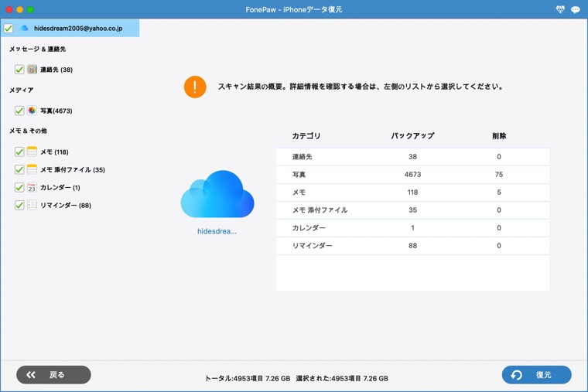Click the circular restore arrow icon on 復元
Image resolution: width=588 pixels, height=392 pixels.
516,375
